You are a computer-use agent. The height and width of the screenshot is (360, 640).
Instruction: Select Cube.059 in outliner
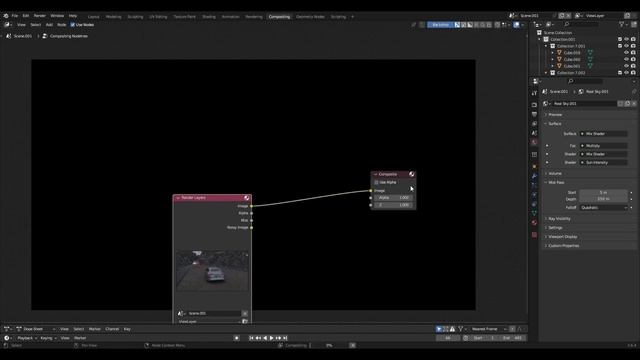[571, 53]
